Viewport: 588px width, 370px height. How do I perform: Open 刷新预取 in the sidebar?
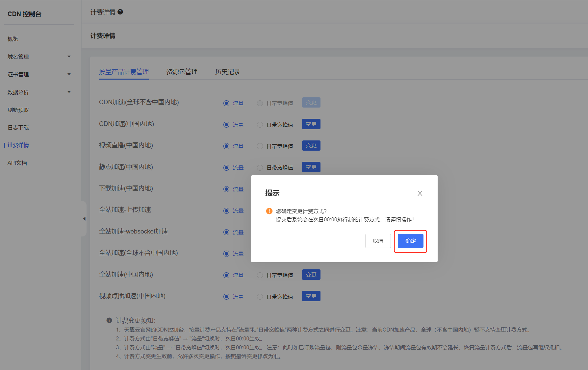click(18, 110)
